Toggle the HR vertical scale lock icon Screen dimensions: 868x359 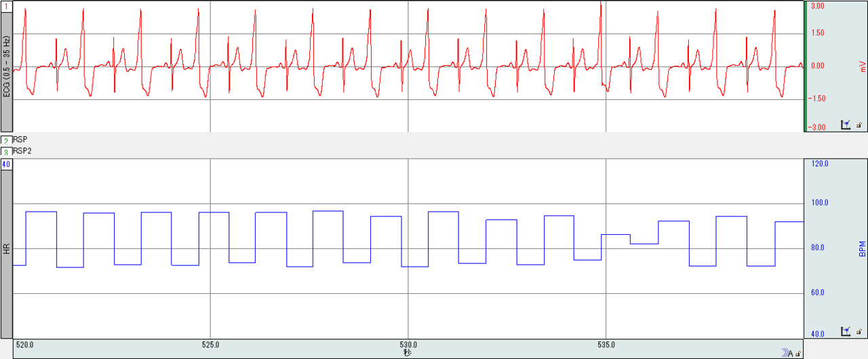click(x=859, y=333)
